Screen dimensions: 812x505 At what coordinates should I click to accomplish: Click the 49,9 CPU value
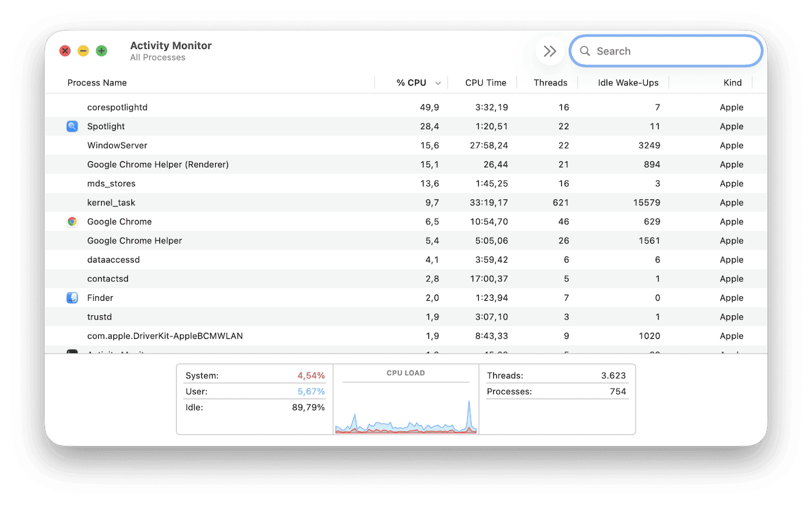tap(430, 107)
